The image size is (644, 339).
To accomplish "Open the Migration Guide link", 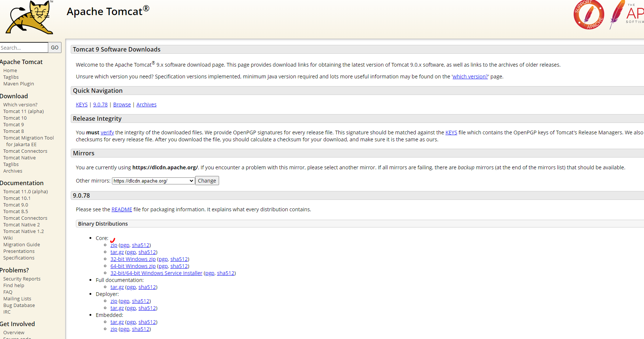I will coord(22,245).
